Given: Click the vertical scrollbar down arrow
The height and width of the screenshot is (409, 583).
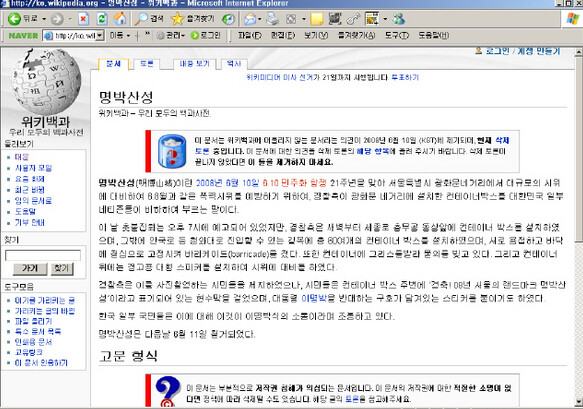Looking at the screenshot, I should [x=579, y=402].
